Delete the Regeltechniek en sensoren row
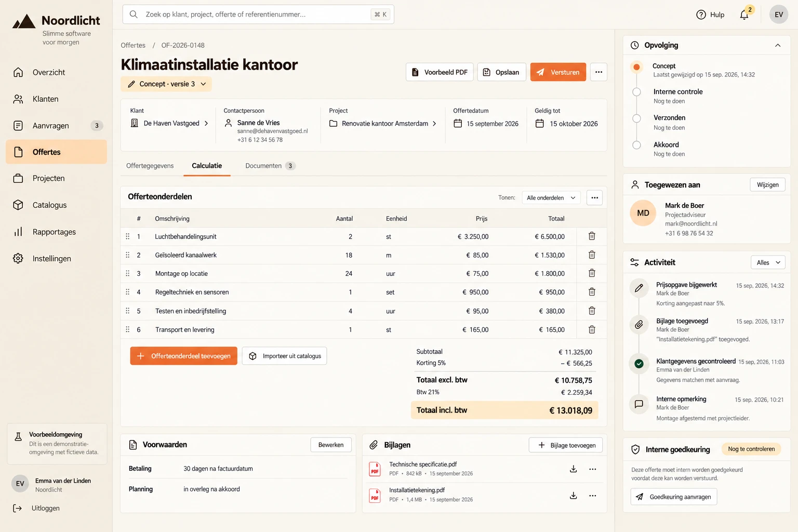The width and height of the screenshot is (798, 532). [592, 292]
